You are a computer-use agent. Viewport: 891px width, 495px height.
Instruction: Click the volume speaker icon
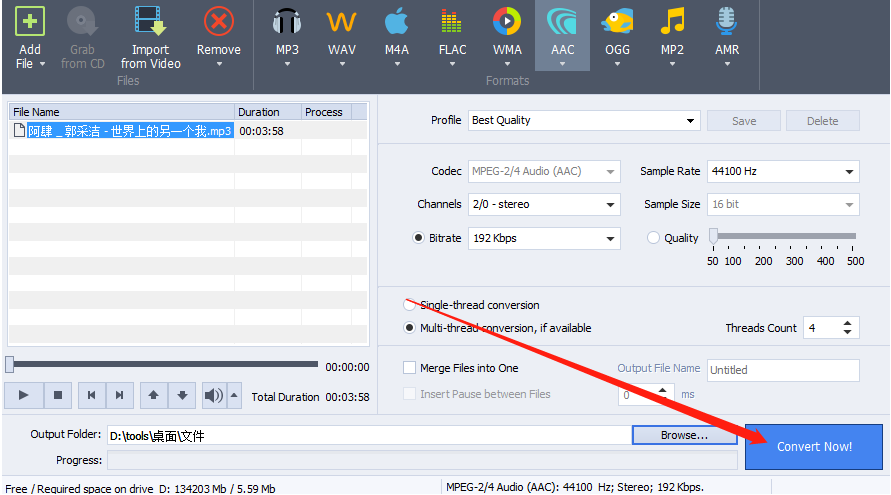click(x=214, y=395)
